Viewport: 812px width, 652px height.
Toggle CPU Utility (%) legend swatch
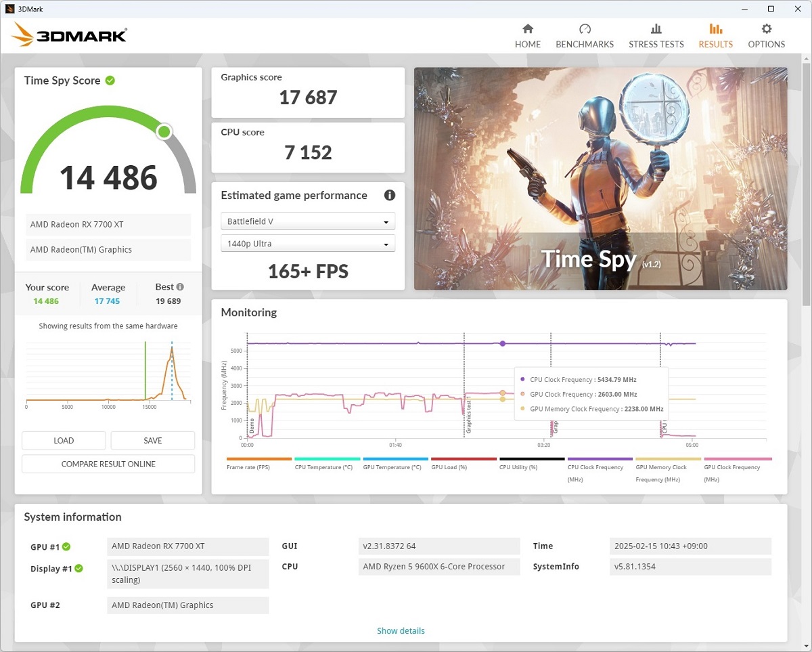pyautogui.click(x=532, y=459)
